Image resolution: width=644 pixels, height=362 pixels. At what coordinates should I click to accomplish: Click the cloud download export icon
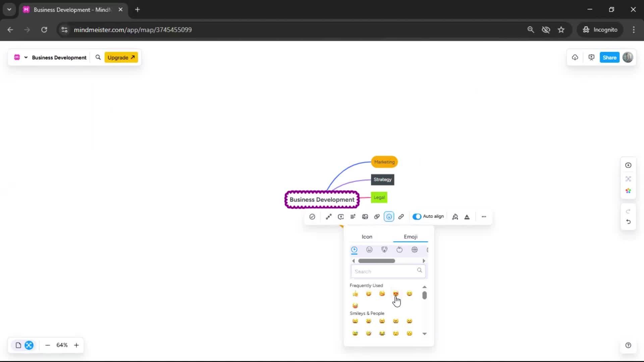tap(575, 57)
